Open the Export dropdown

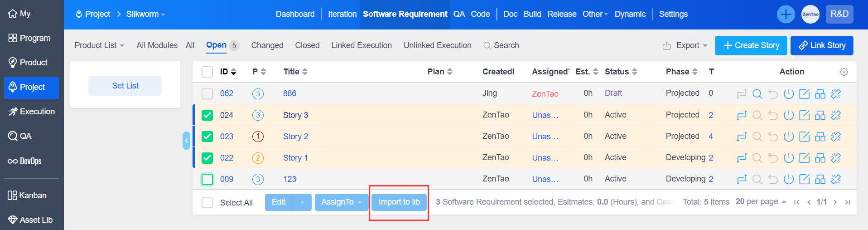(685, 45)
